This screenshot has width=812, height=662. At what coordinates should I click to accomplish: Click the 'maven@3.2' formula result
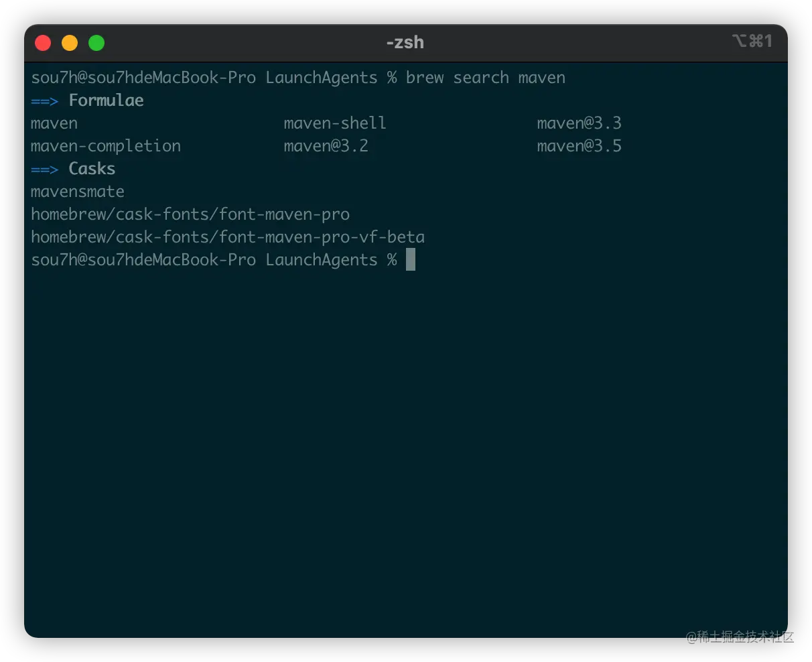[x=326, y=146]
